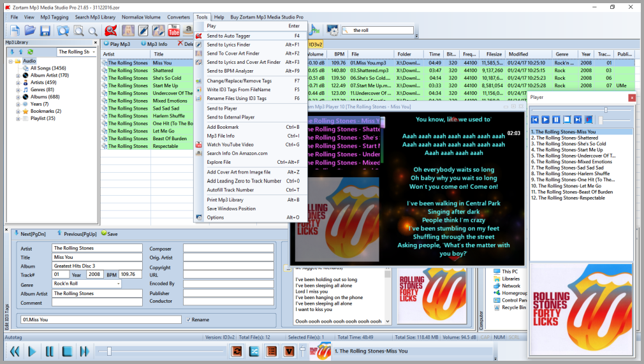Pause playback in the Player window
The height and width of the screenshot is (364, 644).
(x=556, y=119)
